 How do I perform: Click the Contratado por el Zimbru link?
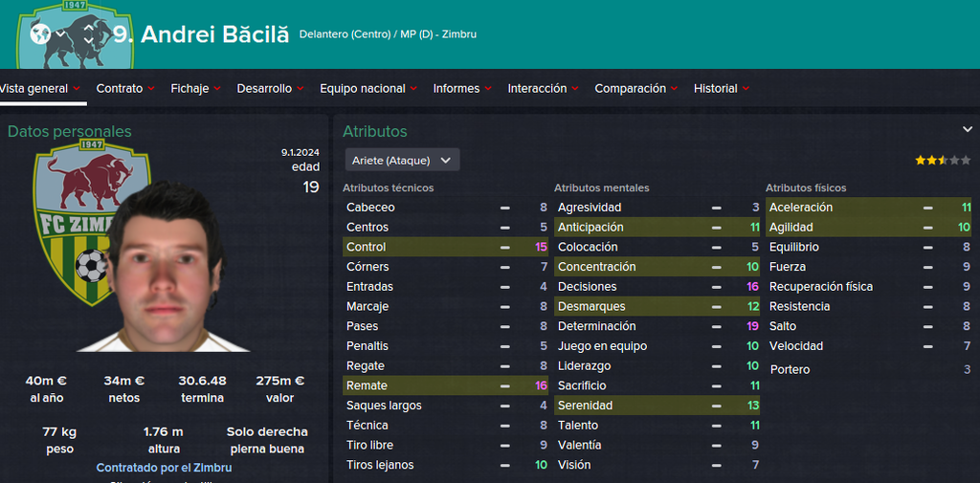click(164, 468)
